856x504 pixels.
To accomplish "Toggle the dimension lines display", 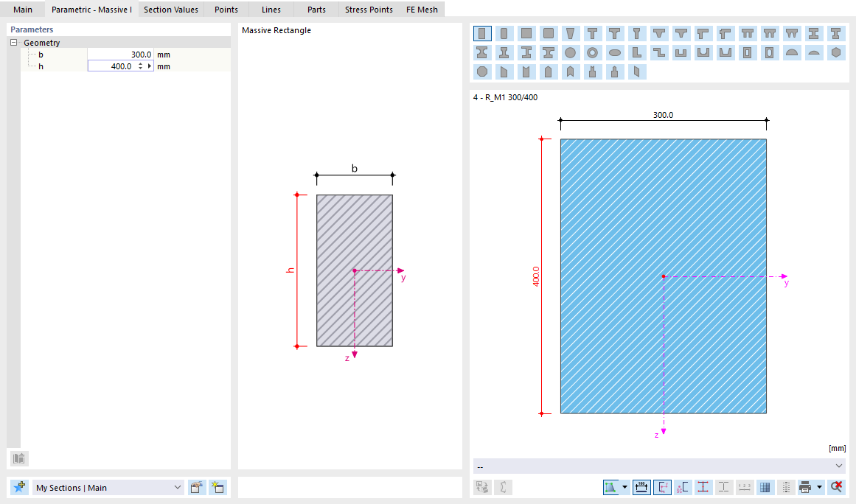I will [x=642, y=487].
